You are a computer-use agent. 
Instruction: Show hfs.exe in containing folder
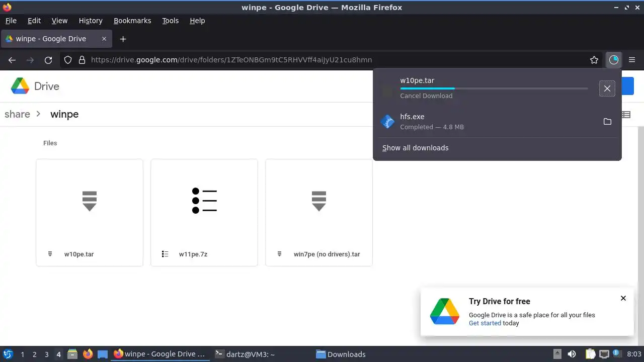pos(607,122)
